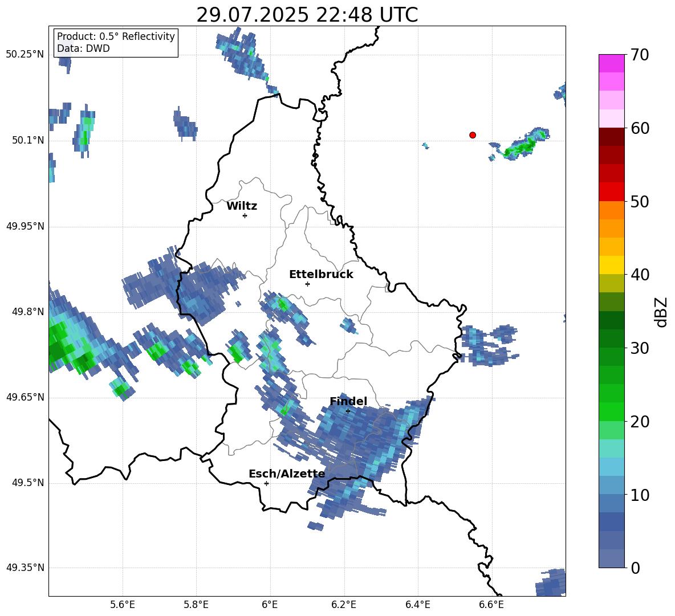Click the 49.5°N latitude label
This screenshot has height=616, width=675.
(27, 483)
